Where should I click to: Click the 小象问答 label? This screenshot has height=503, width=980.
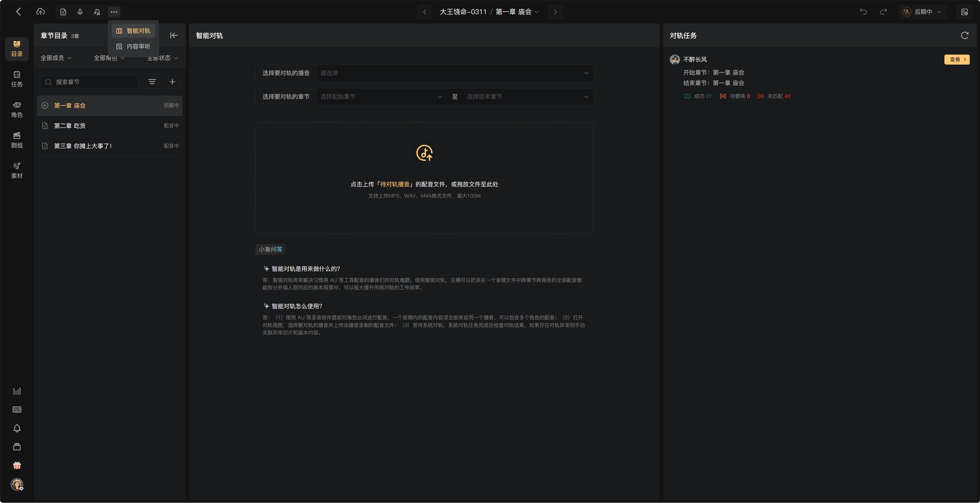[271, 249]
